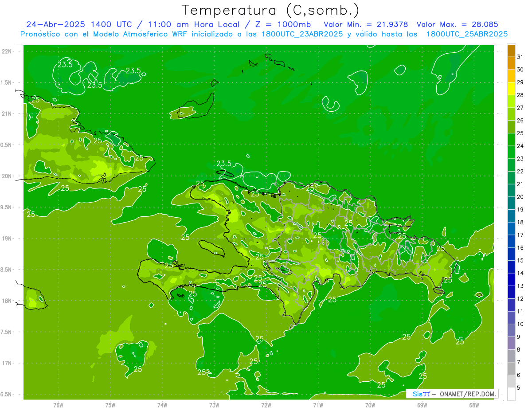Click the 'Valor Max. = 28.085' text
532x411 pixels.
[x=458, y=24]
